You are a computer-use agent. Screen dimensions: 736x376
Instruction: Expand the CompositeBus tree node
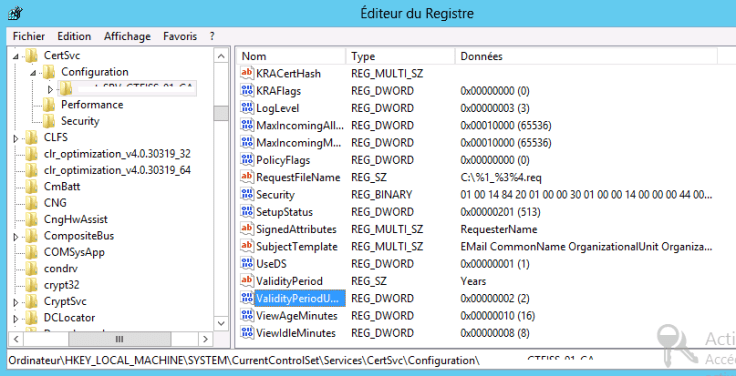pos(16,237)
